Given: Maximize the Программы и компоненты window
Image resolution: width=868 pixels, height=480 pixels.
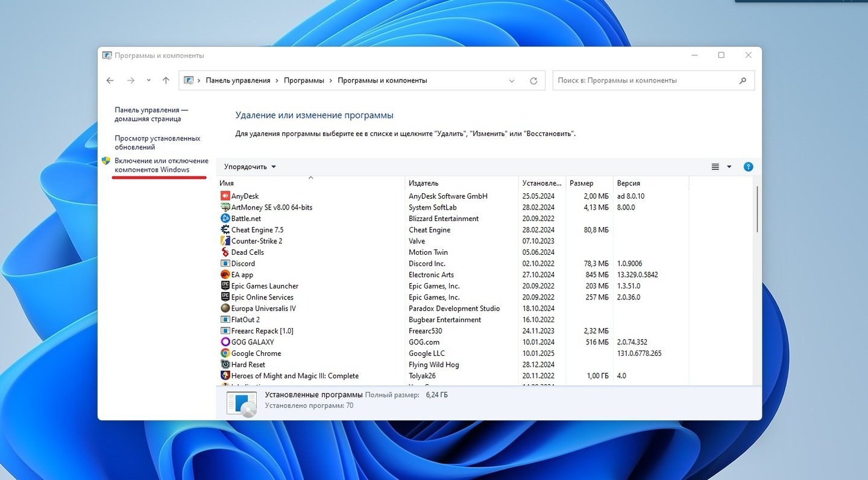Looking at the screenshot, I should click(721, 55).
